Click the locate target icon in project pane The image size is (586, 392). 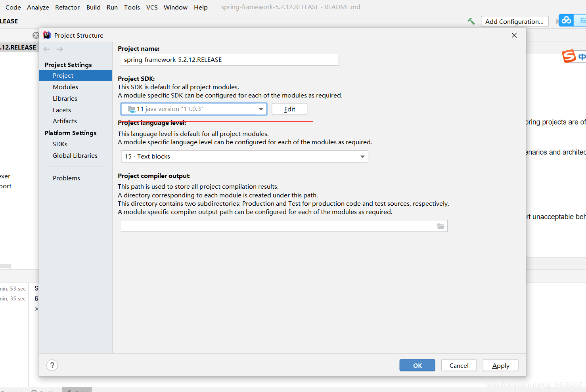[36, 35]
